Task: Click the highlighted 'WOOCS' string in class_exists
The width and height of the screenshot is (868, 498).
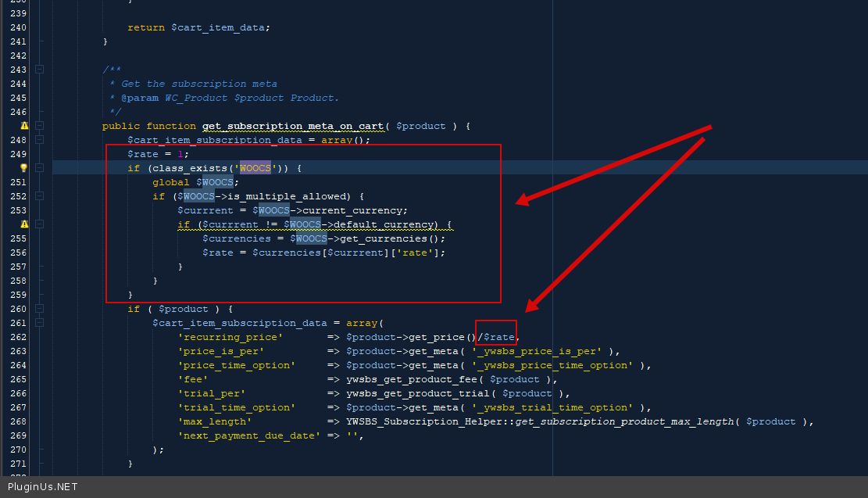Action: [x=255, y=168]
